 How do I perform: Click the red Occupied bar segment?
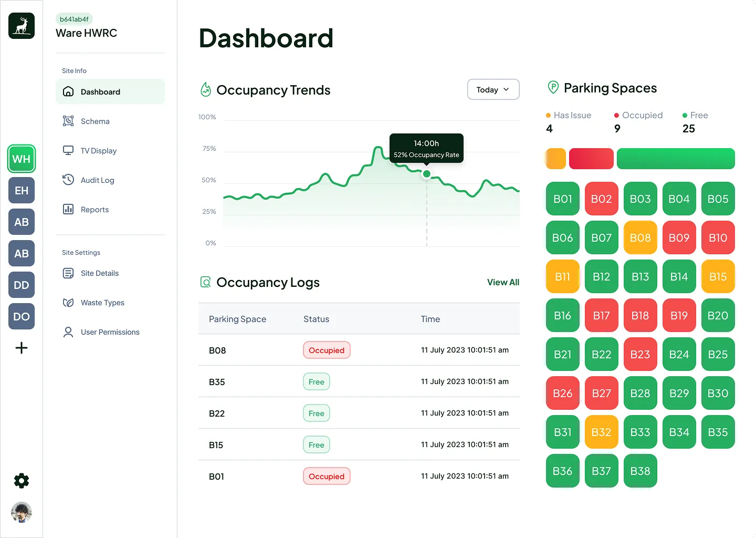[591, 159]
